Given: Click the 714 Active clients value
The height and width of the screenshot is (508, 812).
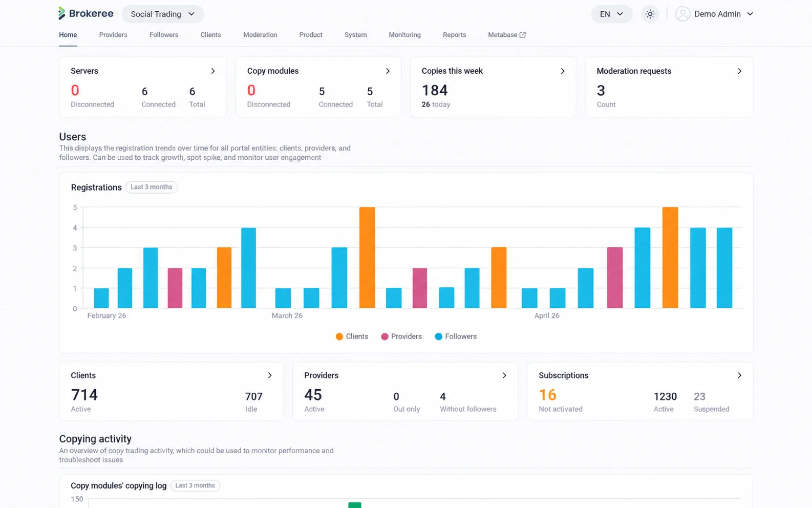Looking at the screenshot, I should coord(84,395).
